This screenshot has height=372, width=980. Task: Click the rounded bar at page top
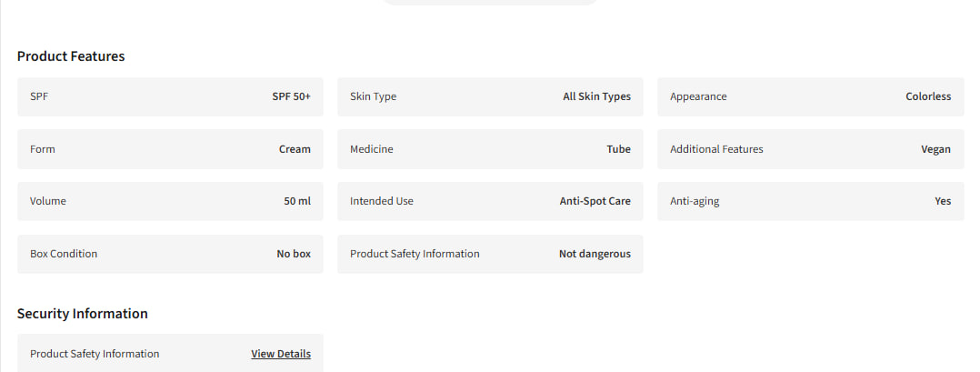[490, 2]
